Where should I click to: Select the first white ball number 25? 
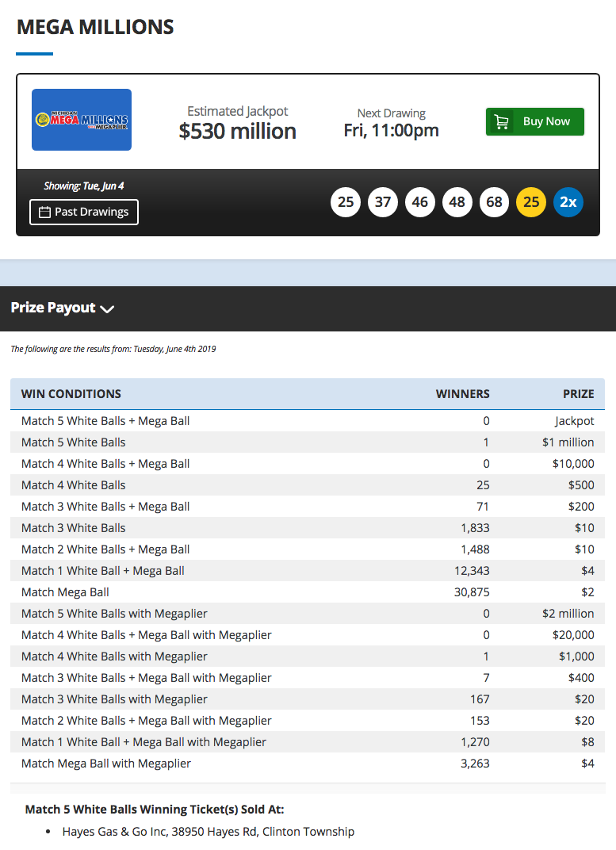pos(346,202)
